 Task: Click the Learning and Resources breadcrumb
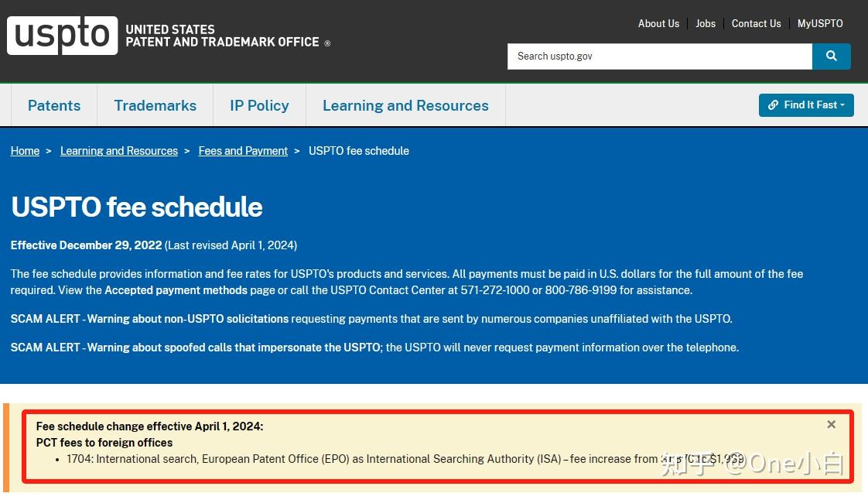(x=119, y=151)
